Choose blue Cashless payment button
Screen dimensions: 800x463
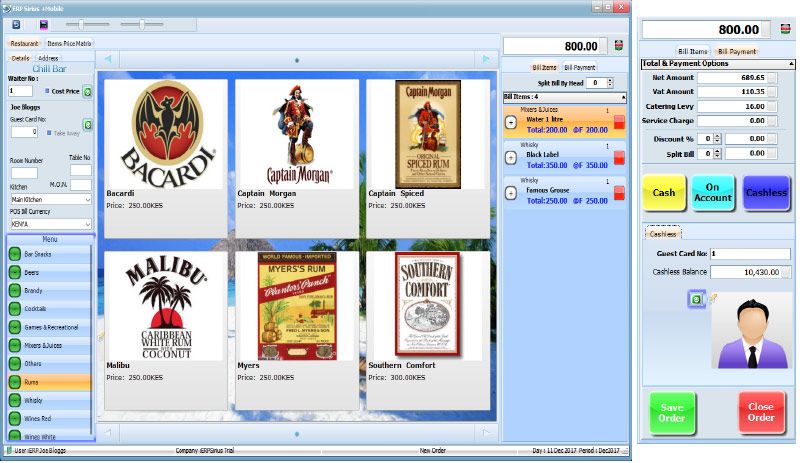point(766,193)
